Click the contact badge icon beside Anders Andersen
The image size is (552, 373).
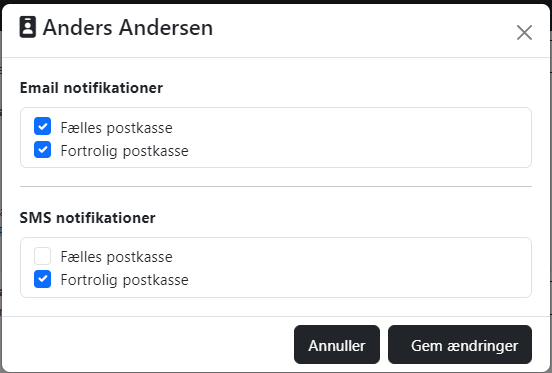27,27
